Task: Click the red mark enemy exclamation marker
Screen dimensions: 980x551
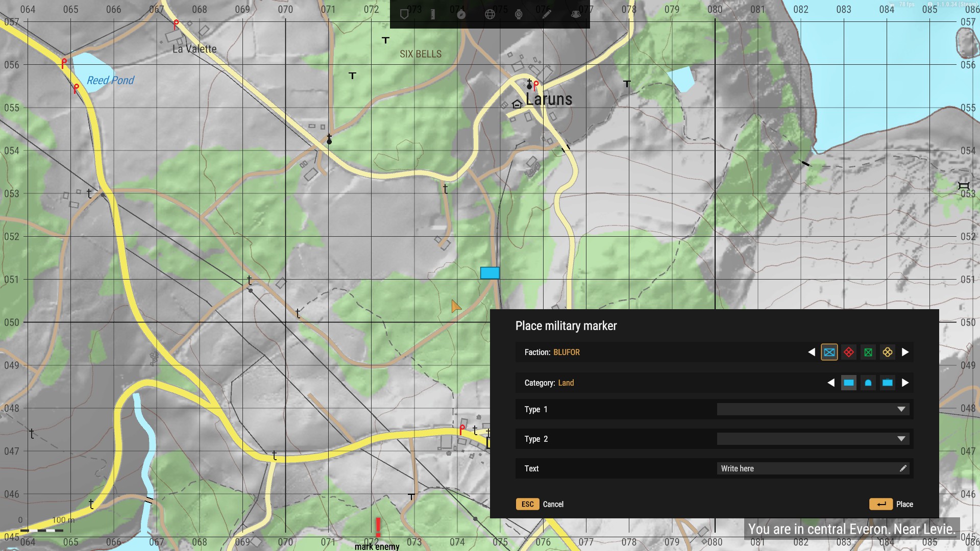Action: [x=378, y=528]
